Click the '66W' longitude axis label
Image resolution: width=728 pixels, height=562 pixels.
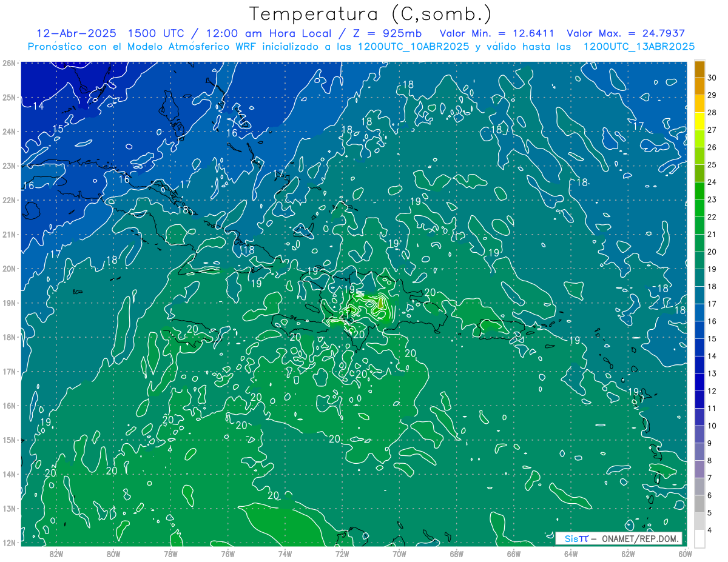pos(514,554)
